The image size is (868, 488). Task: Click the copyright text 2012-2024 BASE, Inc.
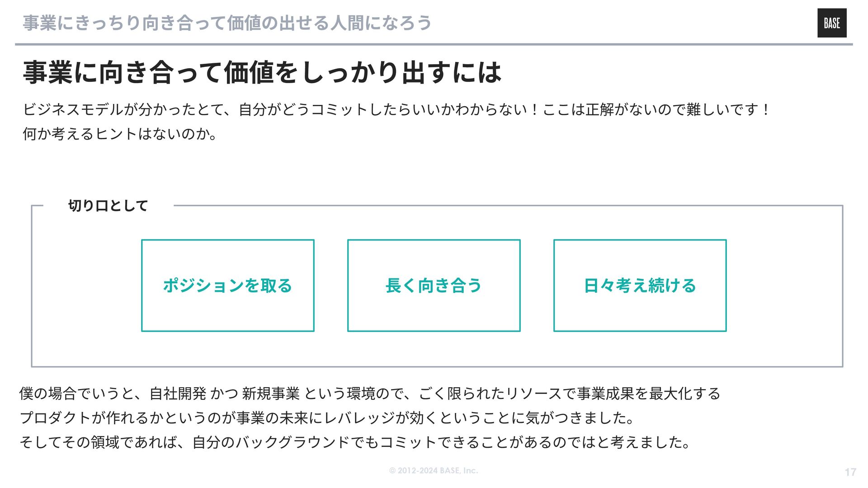click(434, 470)
